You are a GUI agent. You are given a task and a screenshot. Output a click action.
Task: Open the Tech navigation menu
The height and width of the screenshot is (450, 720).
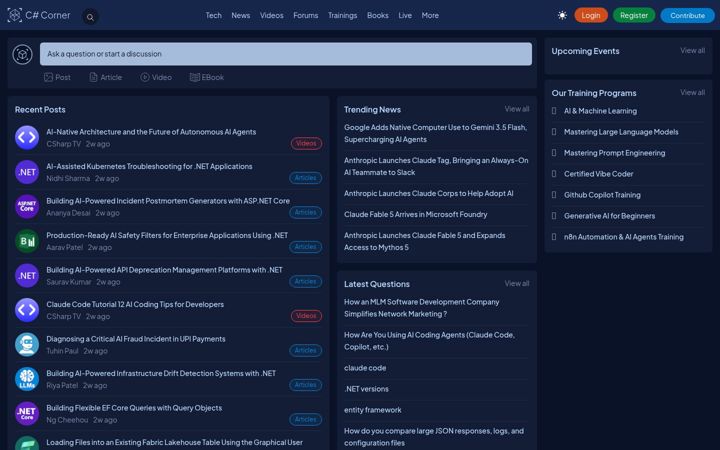click(214, 15)
